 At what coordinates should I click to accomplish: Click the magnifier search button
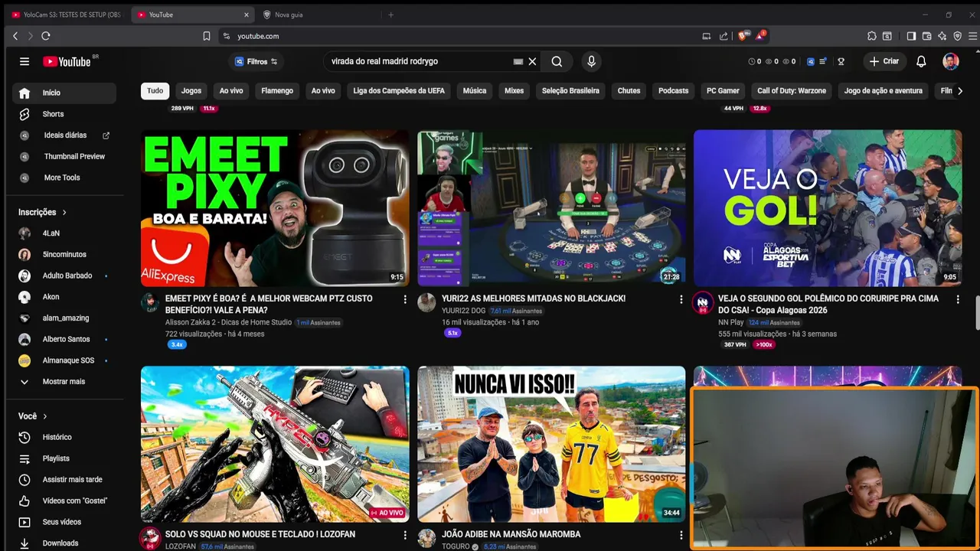[557, 61]
